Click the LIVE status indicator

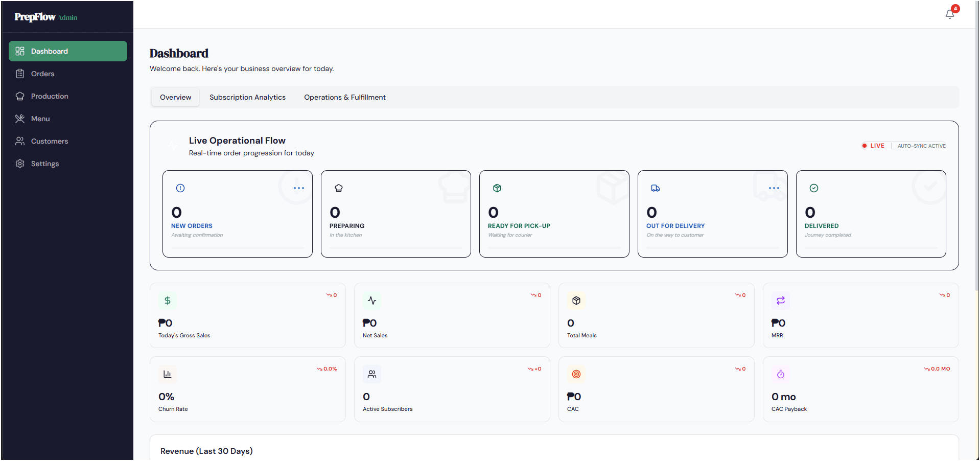874,146
